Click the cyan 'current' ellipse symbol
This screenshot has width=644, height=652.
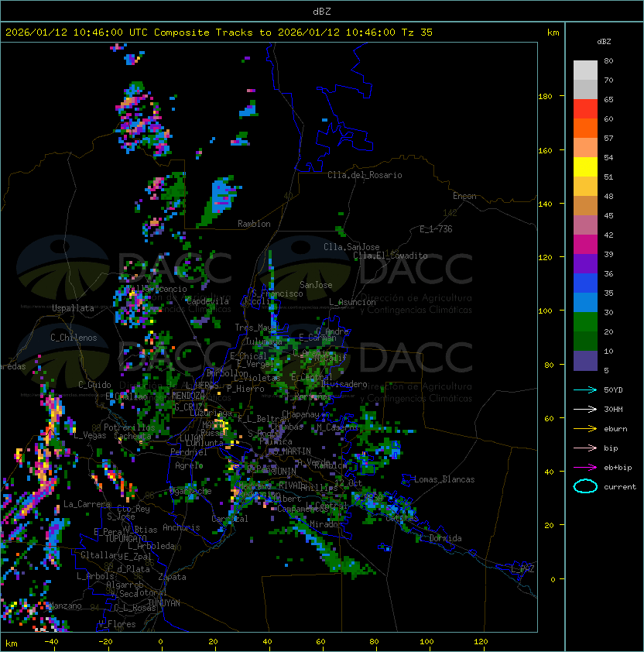585,486
